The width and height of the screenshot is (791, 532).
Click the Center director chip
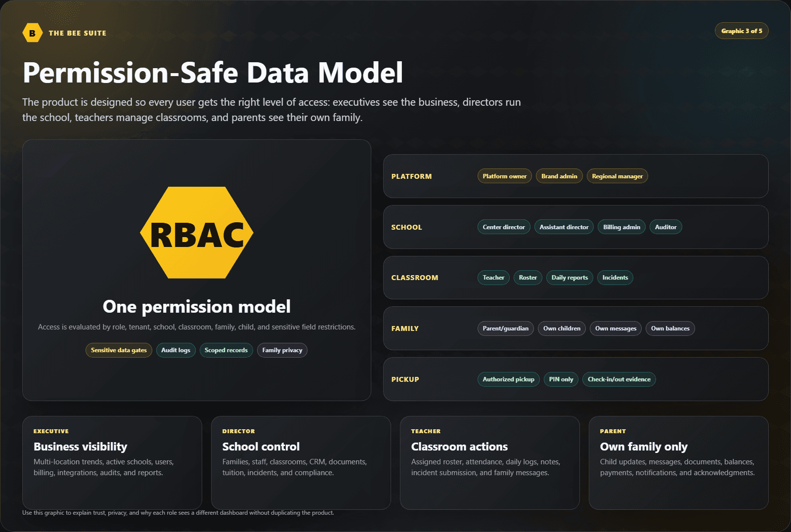(504, 227)
